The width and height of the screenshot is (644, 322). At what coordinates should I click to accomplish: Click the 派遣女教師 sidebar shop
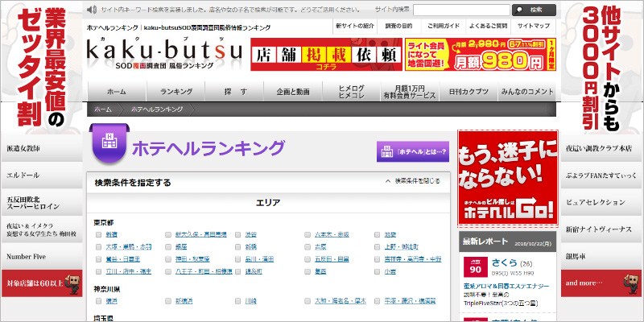point(42,148)
